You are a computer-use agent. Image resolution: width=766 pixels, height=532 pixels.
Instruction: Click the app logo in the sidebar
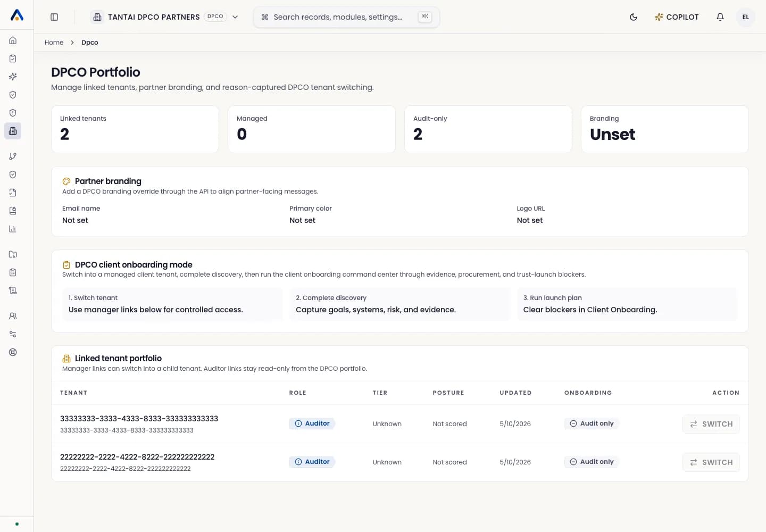coord(17,16)
